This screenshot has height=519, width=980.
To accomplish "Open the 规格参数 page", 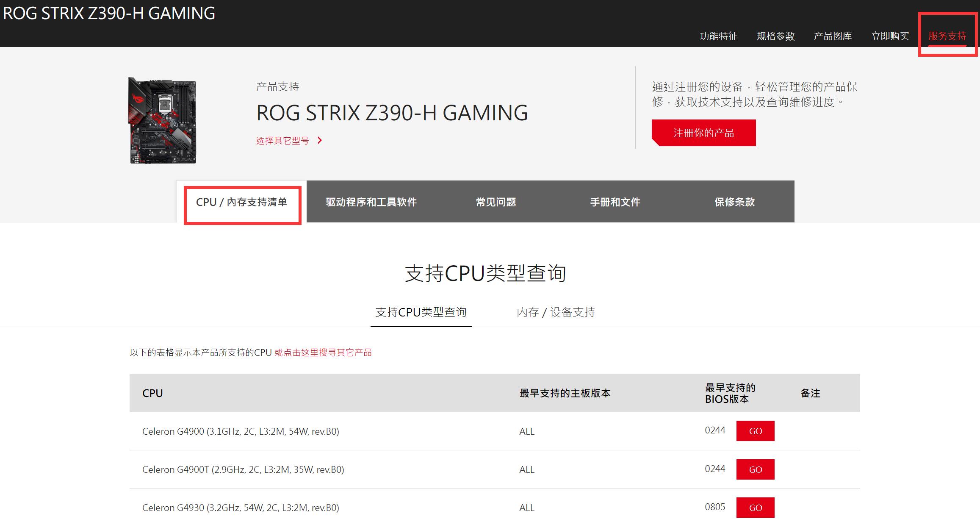I will coord(776,36).
